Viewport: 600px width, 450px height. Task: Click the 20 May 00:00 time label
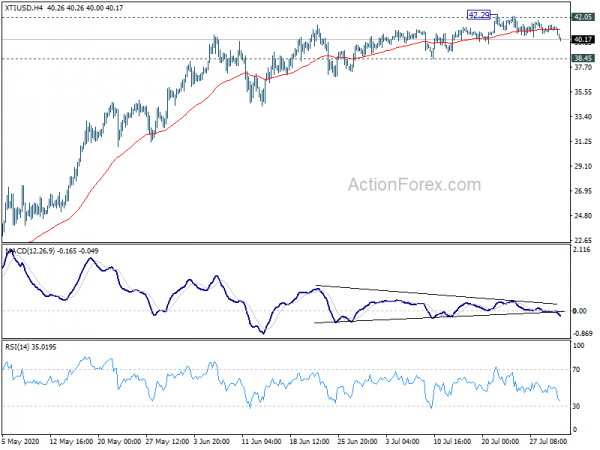point(119,441)
